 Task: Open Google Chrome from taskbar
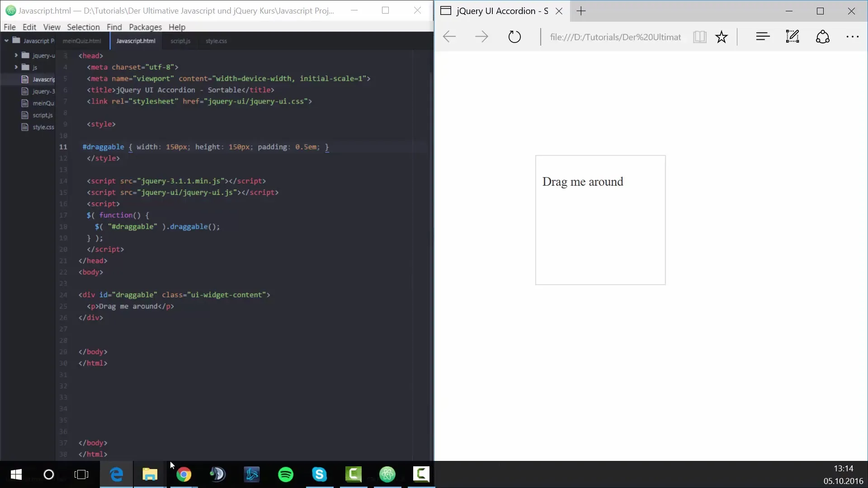[x=184, y=474]
